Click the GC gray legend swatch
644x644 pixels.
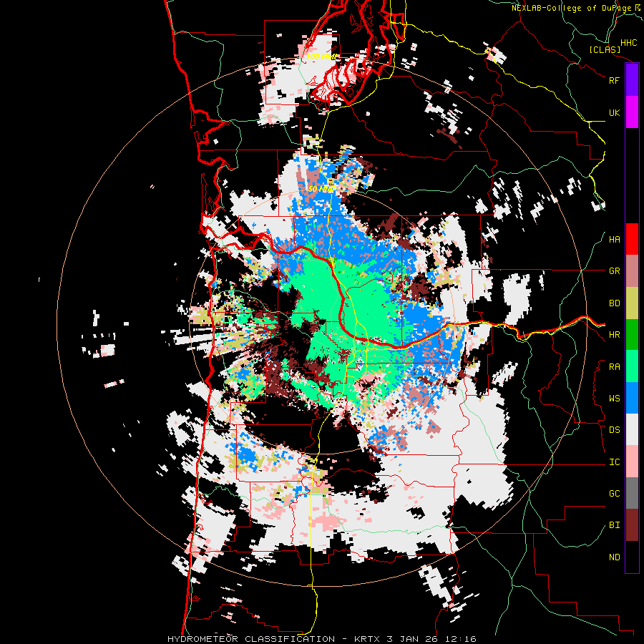click(x=632, y=493)
